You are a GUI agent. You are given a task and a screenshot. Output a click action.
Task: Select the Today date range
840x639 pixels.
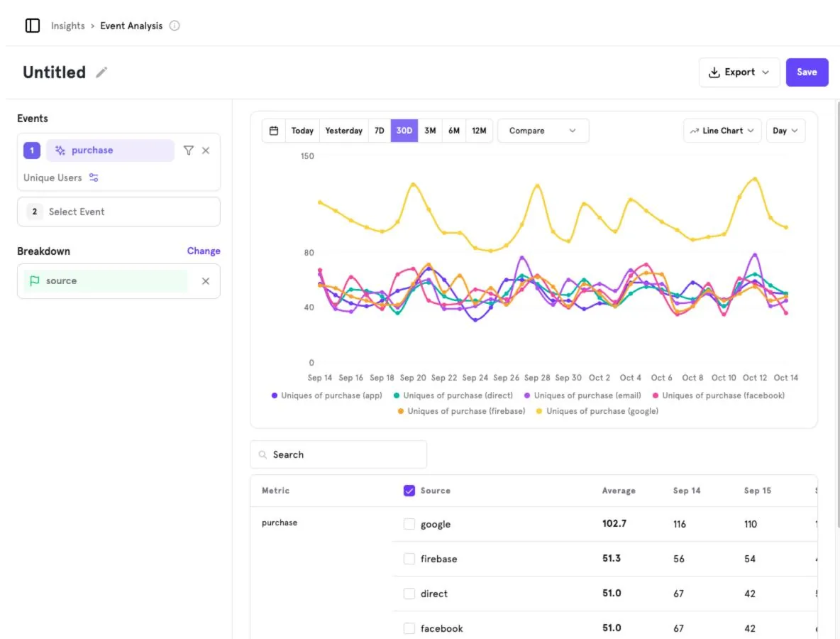click(x=302, y=131)
